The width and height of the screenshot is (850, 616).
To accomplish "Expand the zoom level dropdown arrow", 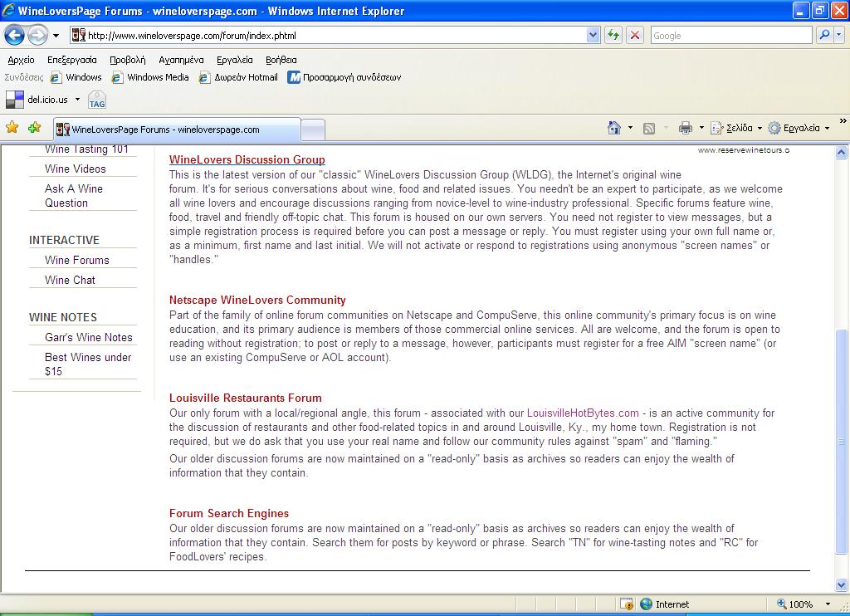I will (828, 604).
